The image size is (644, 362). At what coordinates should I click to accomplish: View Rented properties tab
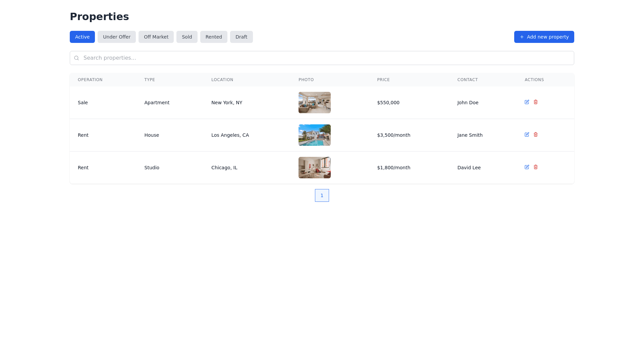coord(214,37)
